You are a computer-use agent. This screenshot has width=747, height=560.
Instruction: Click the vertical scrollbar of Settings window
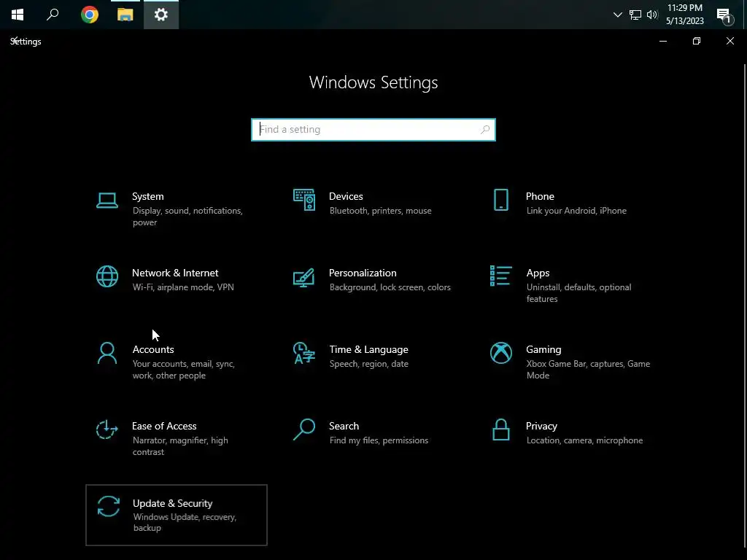745,305
